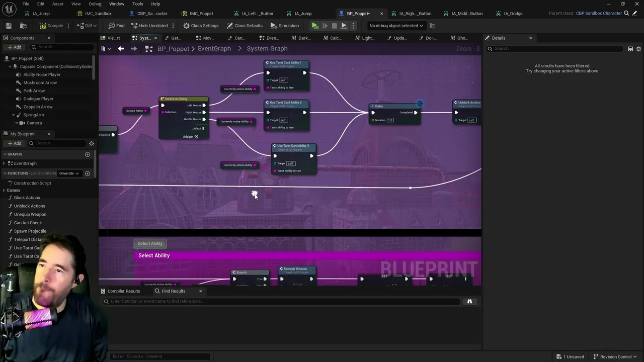The height and width of the screenshot is (362, 644).
Task: Open the play mode options menu
Action: pyautogui.click(x=353, y=26)
